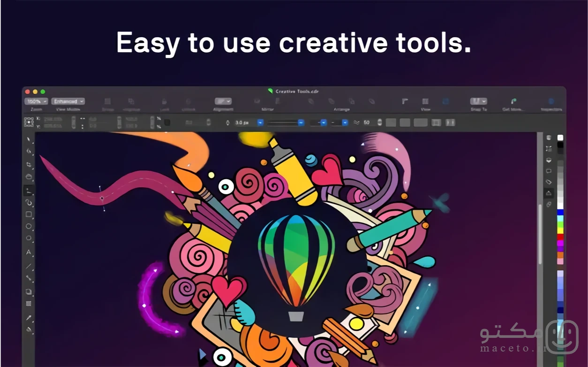The width and height of the screenshot is (588, 367).
Task: Click the vertical canvas scrollbar
Action: point(540,235)
